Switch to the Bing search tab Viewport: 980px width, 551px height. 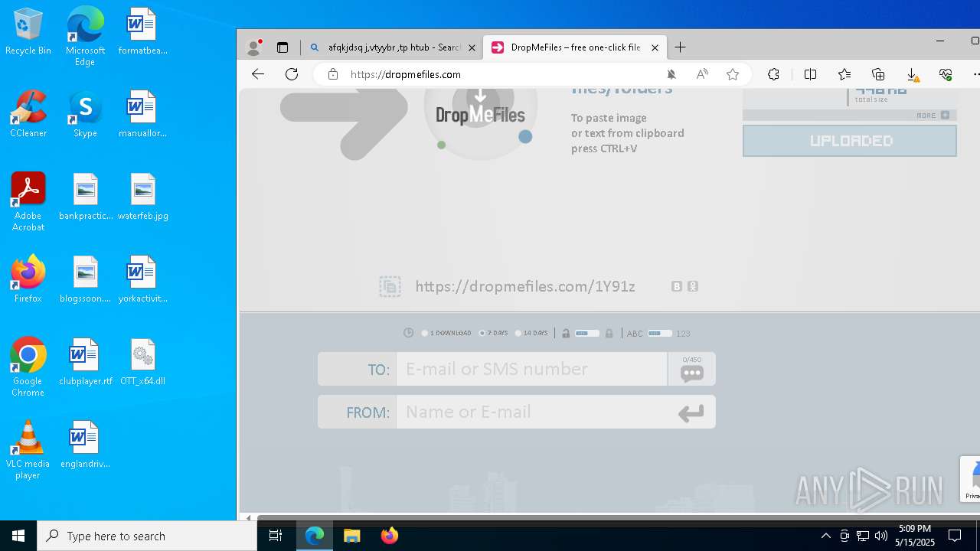pyautogui.click(x=392, y=47)
